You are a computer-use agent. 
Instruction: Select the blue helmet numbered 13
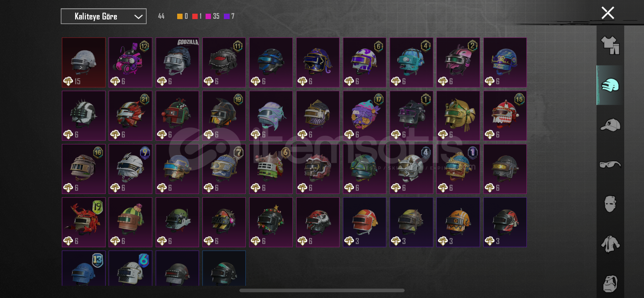[x=84, y=268]
